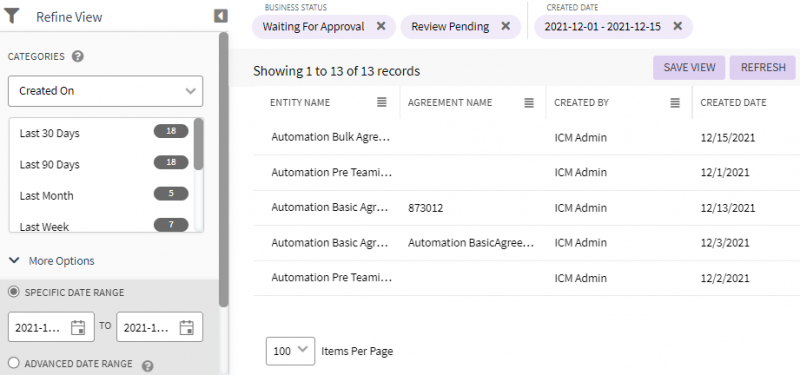The width and height of the screenshot is (800, 375).
Task: Click the Refine View panel scrollbar
Action: pyautogui.click(x=223, y=169)
